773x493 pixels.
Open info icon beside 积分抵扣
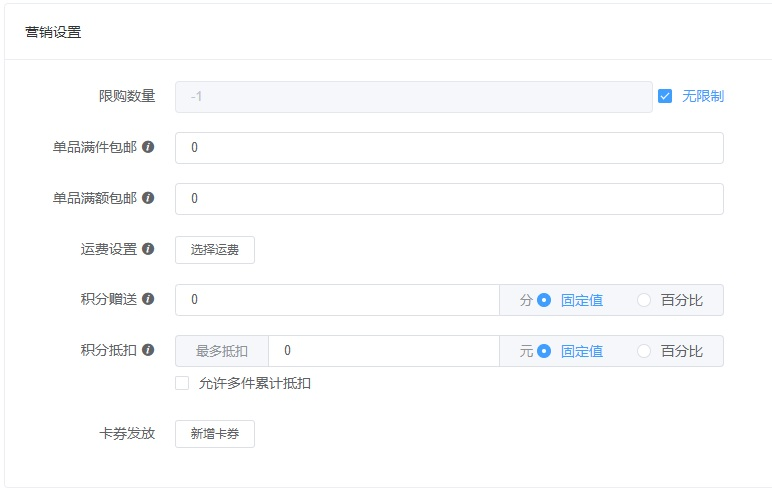(148, 350)
